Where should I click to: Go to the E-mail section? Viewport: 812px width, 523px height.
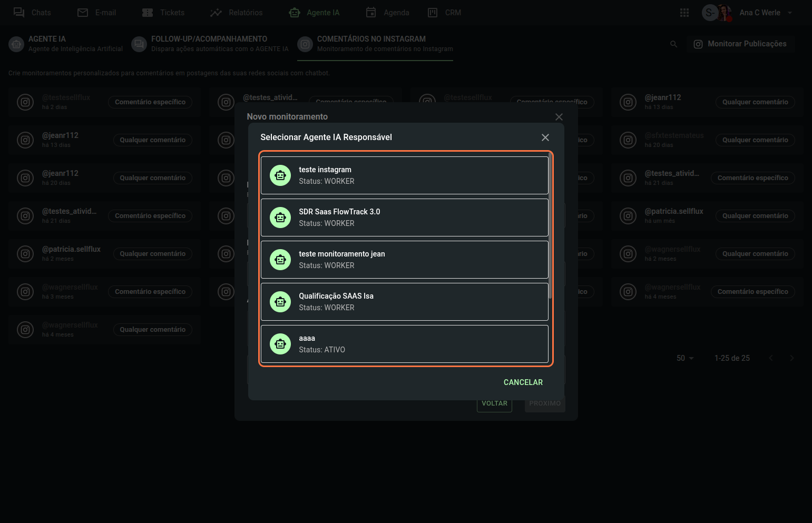tap(97, 13)
